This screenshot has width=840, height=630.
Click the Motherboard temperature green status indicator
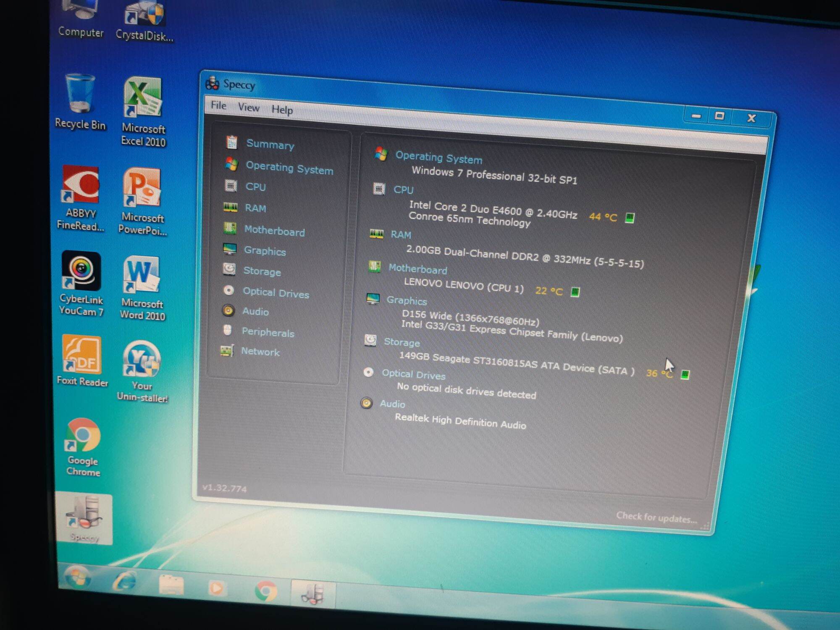pyautogui.click(x=575, y=292)
